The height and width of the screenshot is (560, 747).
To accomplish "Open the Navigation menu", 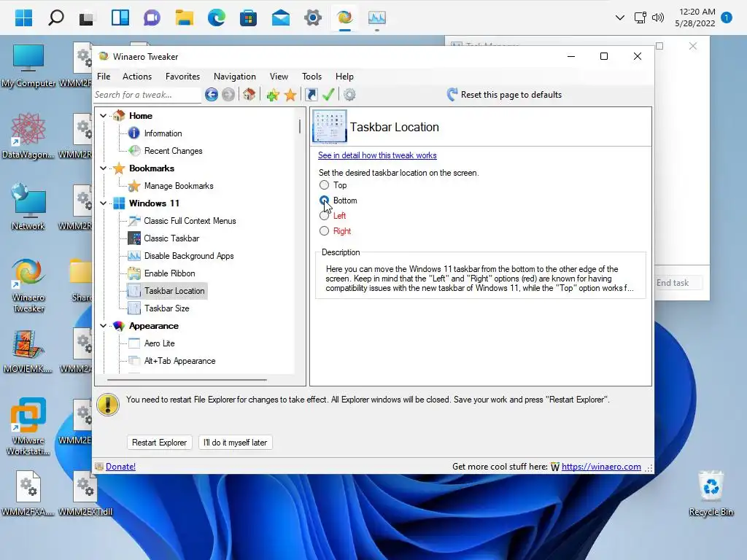I will [x=234, y=76].
